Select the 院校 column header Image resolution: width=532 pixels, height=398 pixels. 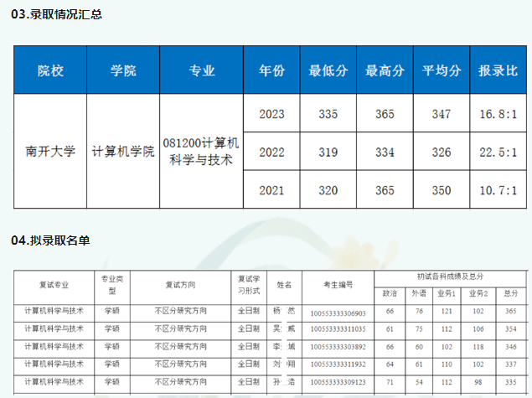[x=50, y=70]
